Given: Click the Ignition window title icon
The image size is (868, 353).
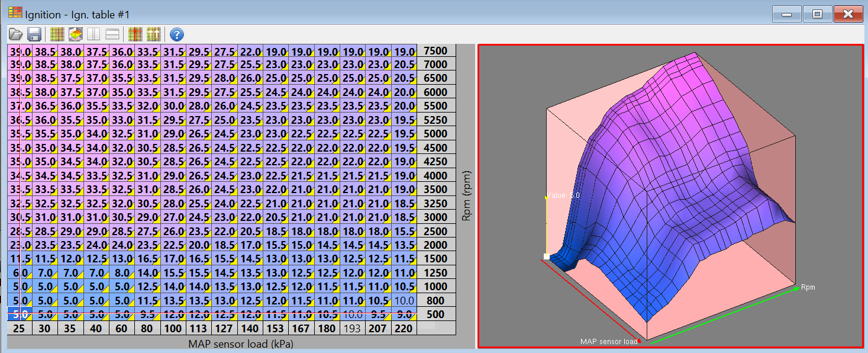Looking at the screenshot, I should [15, 12].
